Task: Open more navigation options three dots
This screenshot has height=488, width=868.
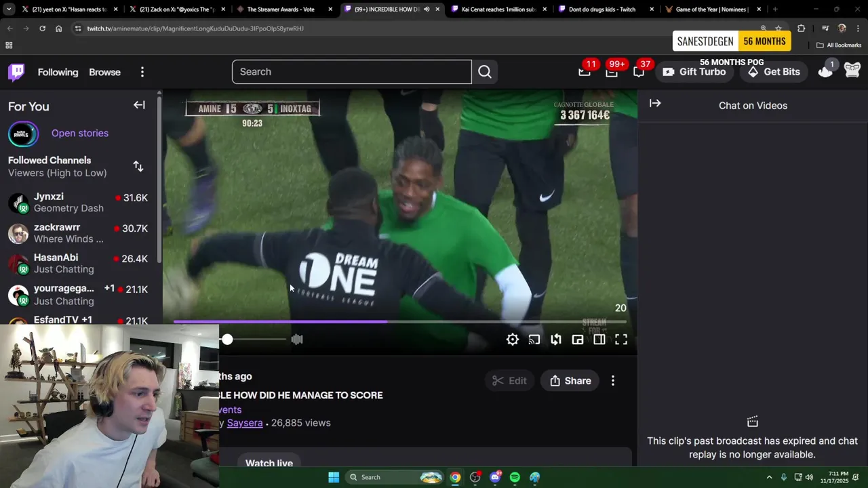Action: tap(142, 72)
